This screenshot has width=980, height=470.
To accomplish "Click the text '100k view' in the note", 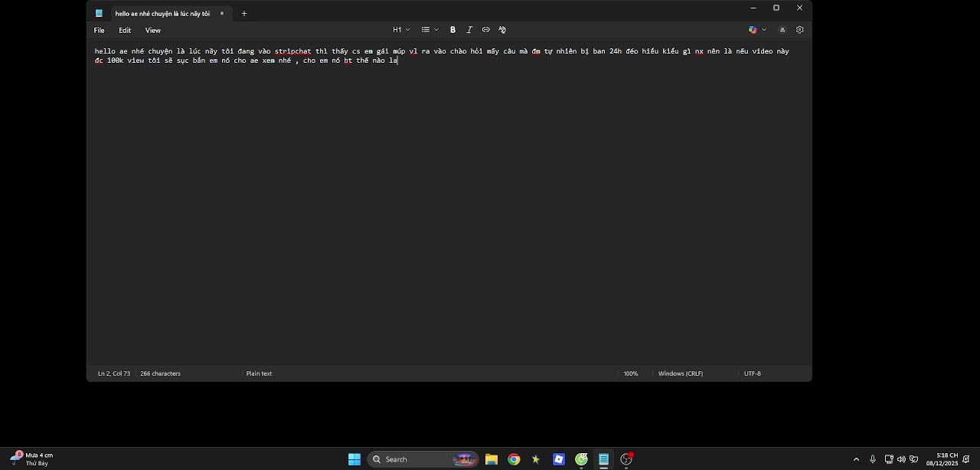I will pyautogui.click(x=125, y=60).
